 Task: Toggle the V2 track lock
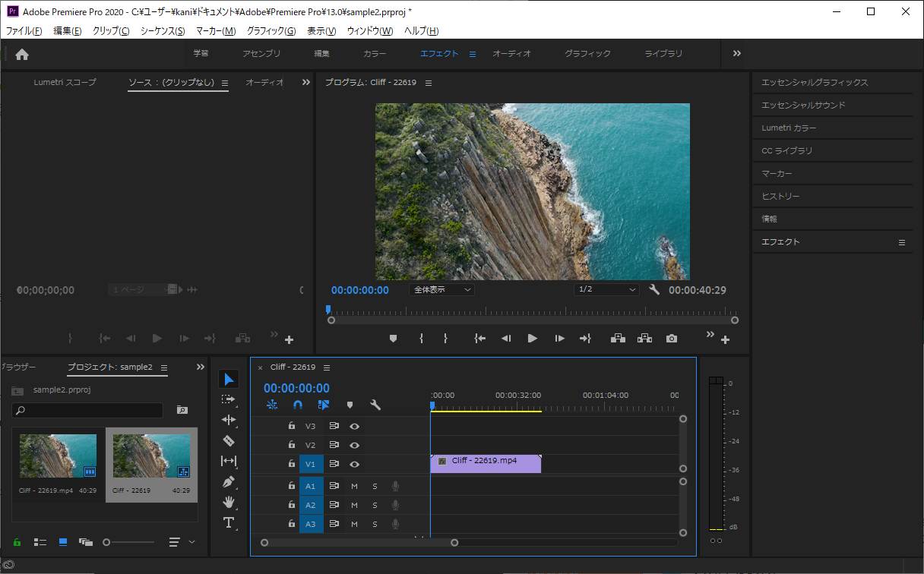pyautogui.click(x=292, y=445)
